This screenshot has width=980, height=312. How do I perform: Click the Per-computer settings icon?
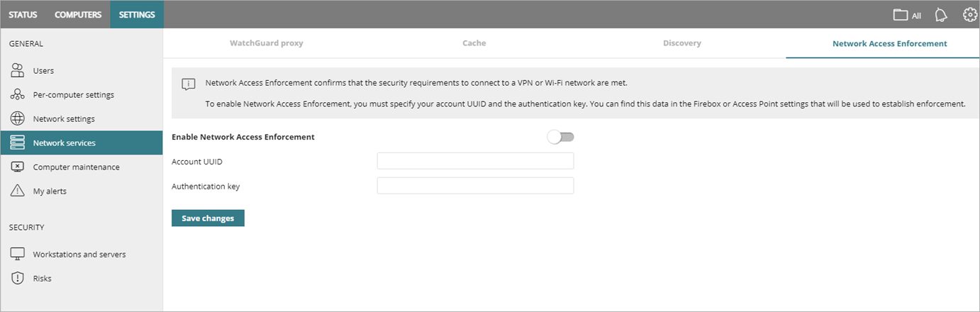pos(18,94)
